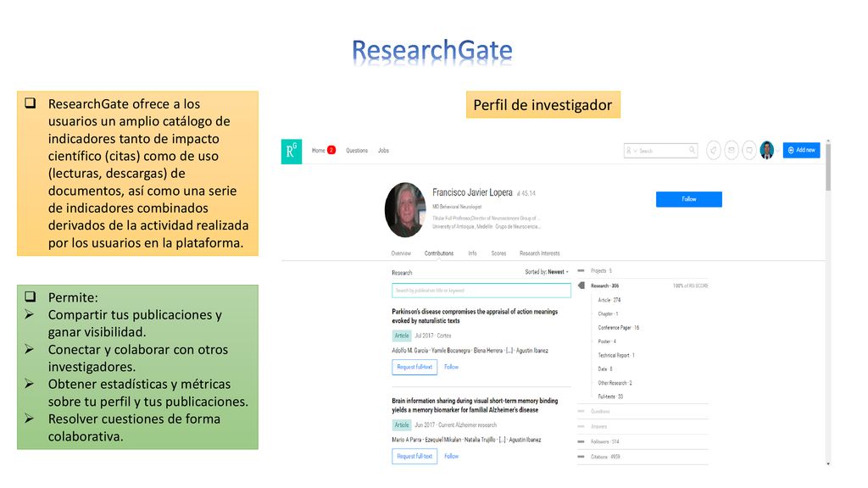The image size is (868, 488).
Task: Switch to the Overview tab
Action: [x=401, y=253]
